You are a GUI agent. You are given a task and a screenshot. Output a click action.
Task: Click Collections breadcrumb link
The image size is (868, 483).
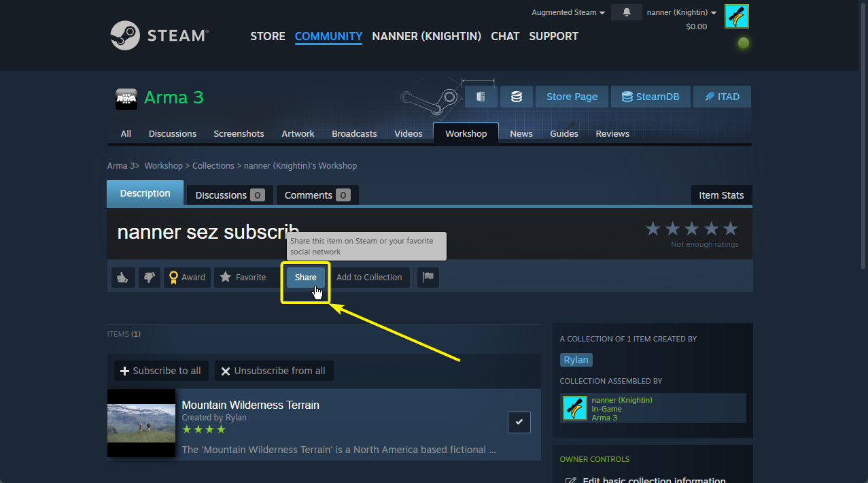[213, 165]
